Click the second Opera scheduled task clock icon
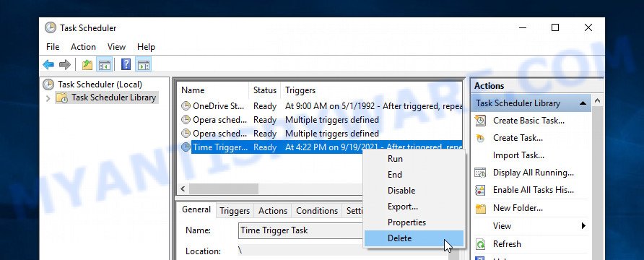644x260 pixels. [186, 133]
